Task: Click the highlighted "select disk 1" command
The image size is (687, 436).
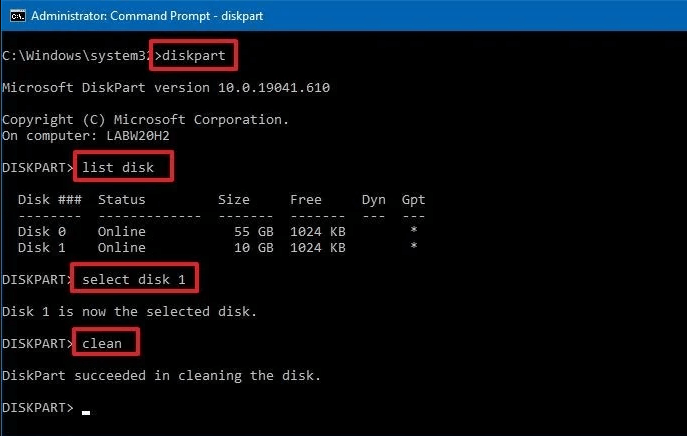Action: tap(135, 278)
